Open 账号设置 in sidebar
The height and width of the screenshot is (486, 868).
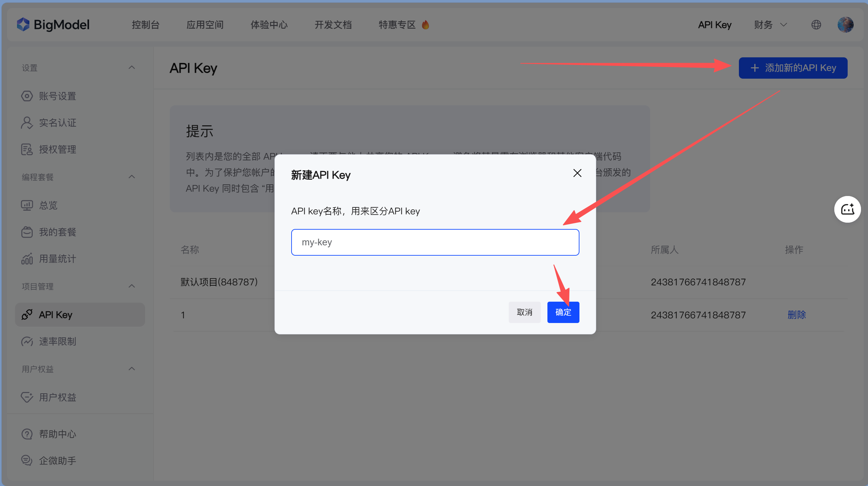click(x=57, y=96)
